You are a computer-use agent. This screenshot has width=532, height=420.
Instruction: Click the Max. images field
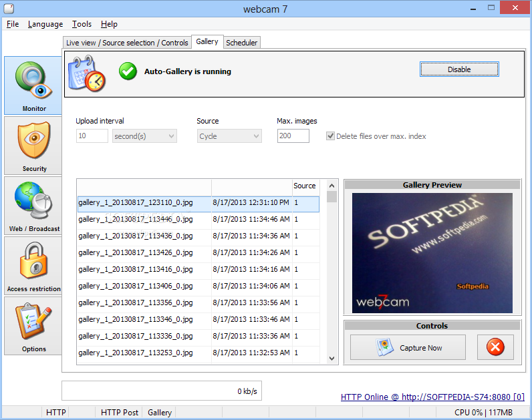(x=293, y=136)
